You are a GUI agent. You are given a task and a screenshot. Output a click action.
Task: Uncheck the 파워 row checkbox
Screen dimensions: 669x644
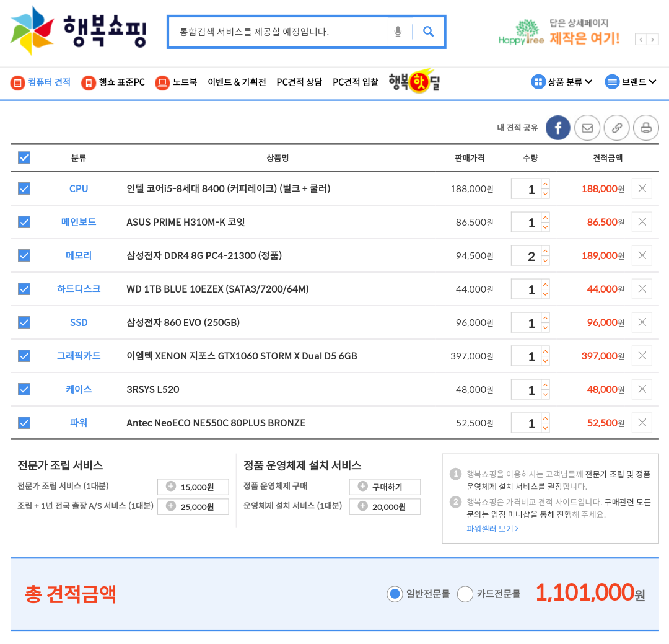tap(24, 423)
